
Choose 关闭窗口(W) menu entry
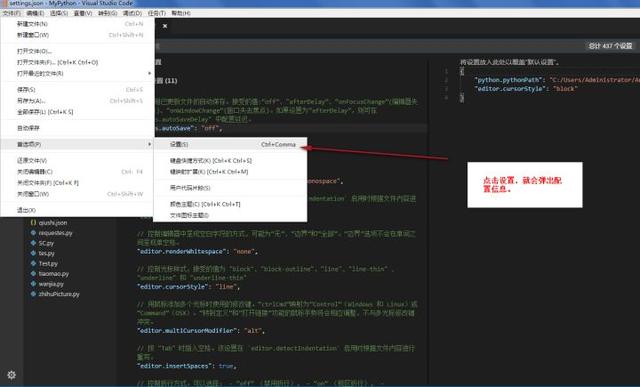78,194
